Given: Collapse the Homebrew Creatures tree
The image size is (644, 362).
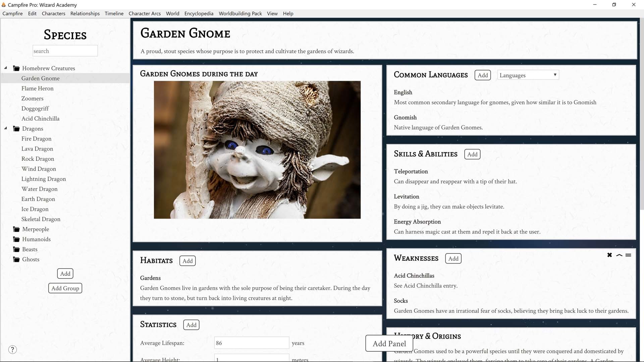Looking at the screenshot, I should point(5,67).
